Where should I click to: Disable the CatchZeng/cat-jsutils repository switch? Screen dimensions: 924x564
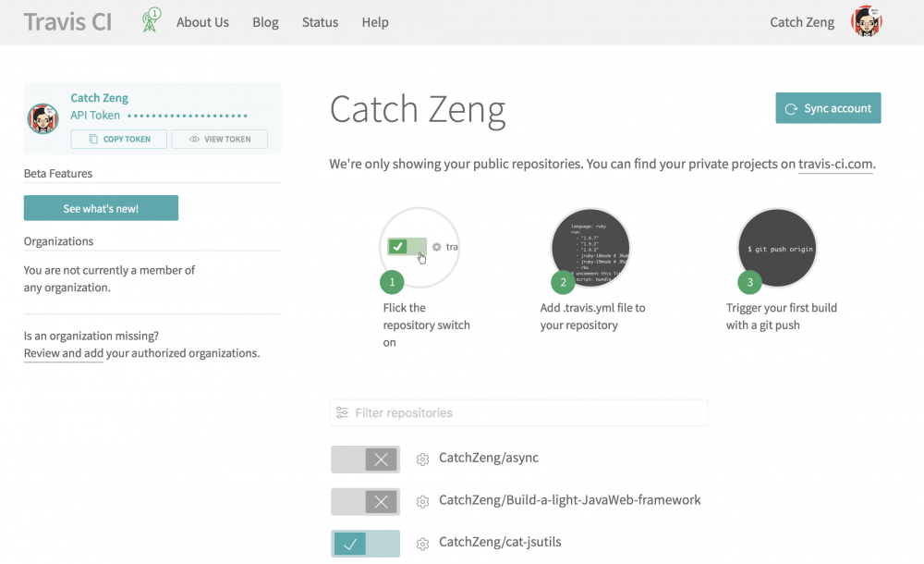[365, 544]
